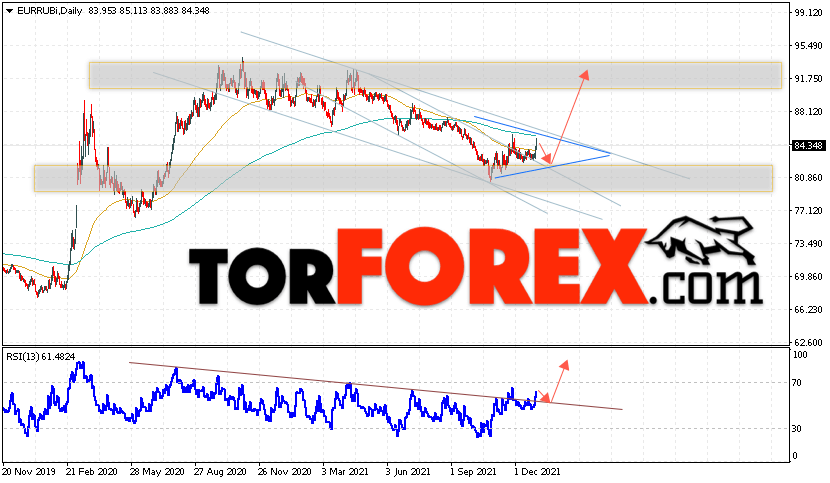
Task: Select RSI axis level 30
Action: (x=798, y=428)
